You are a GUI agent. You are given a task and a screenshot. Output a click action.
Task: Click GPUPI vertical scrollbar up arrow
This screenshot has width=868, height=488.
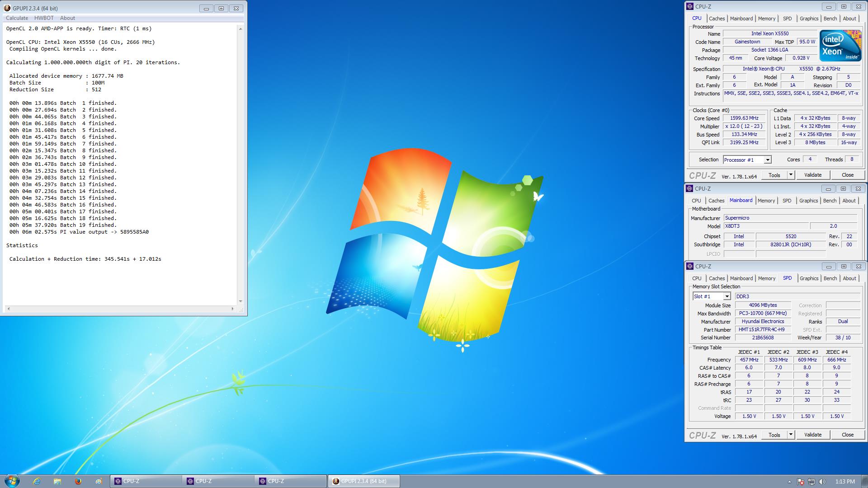[241, 29]
